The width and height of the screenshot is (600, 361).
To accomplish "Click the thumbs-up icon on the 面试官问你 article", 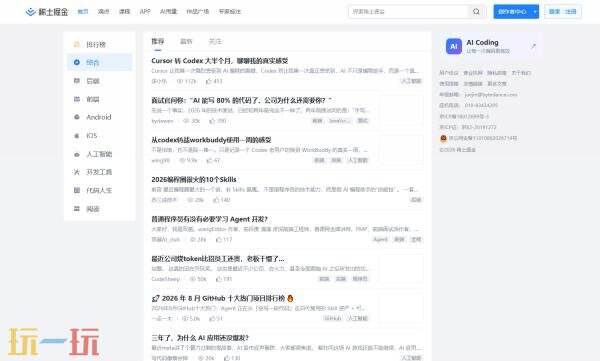I will point(212,121).
